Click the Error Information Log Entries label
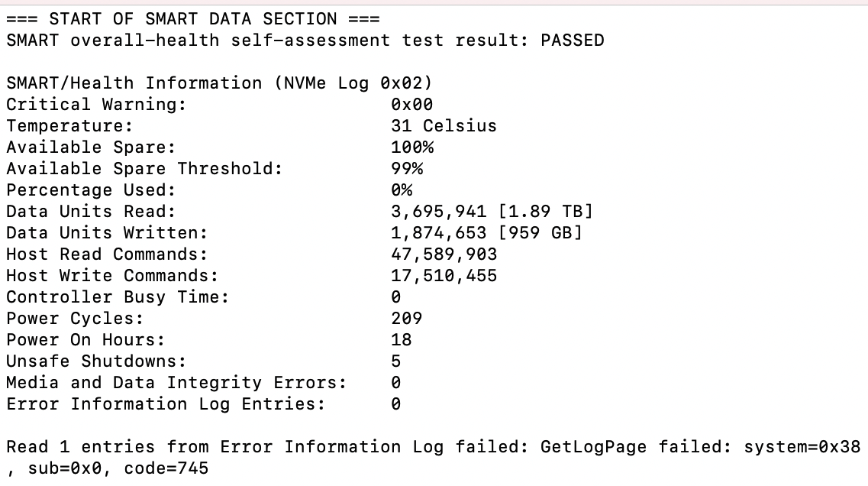 click(166, 404)
